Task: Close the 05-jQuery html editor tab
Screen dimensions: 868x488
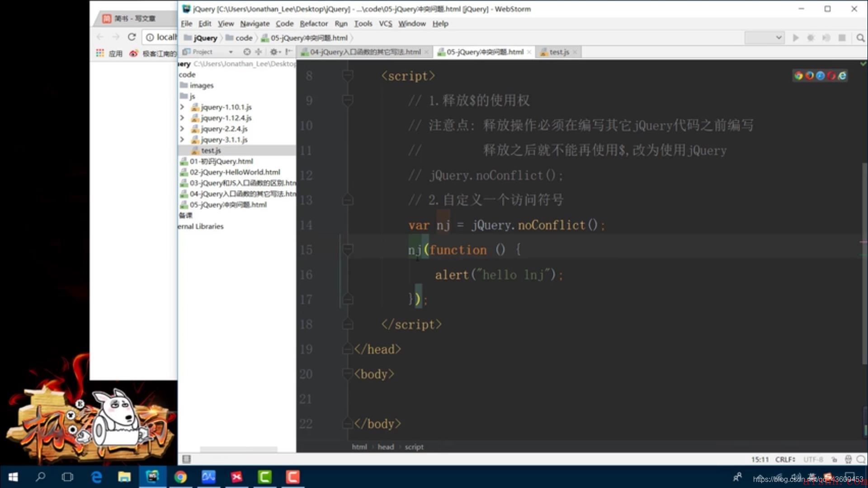Action: (x=529, y=52)
